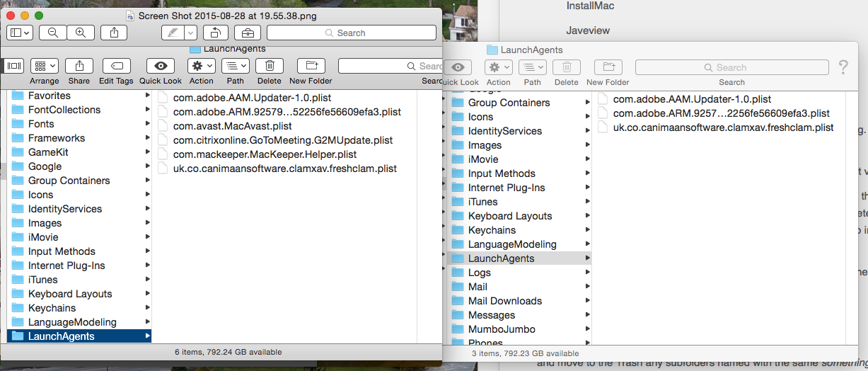Click the 'Screen Shot 2015-08-28 at 19.55.38.png' window title
Image resolution: width=868 pixels, height=371 pixels.
(x=228, y=14)
